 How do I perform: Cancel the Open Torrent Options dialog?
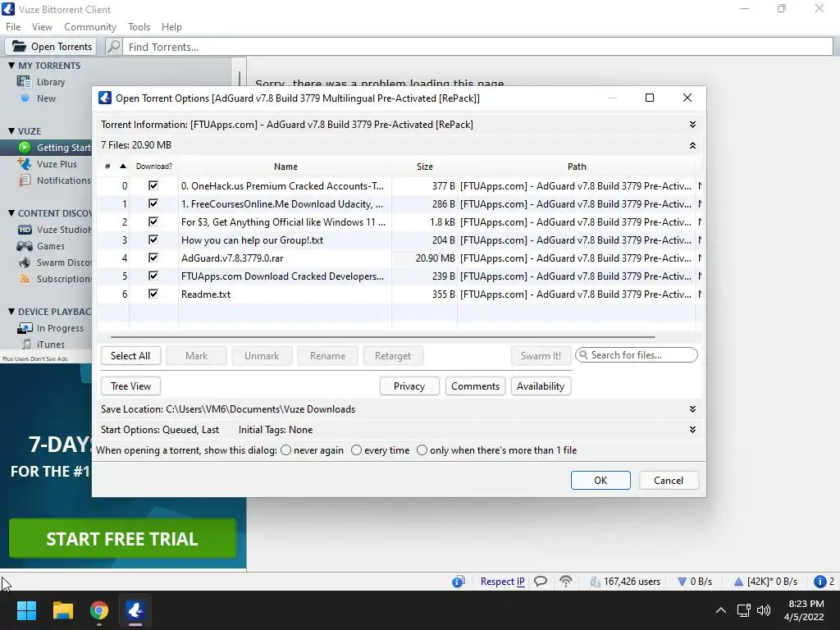pos(669,481)
